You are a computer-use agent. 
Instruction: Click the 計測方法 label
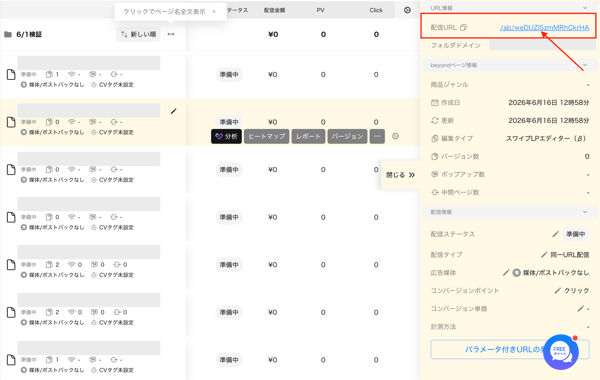click(443, 326)
